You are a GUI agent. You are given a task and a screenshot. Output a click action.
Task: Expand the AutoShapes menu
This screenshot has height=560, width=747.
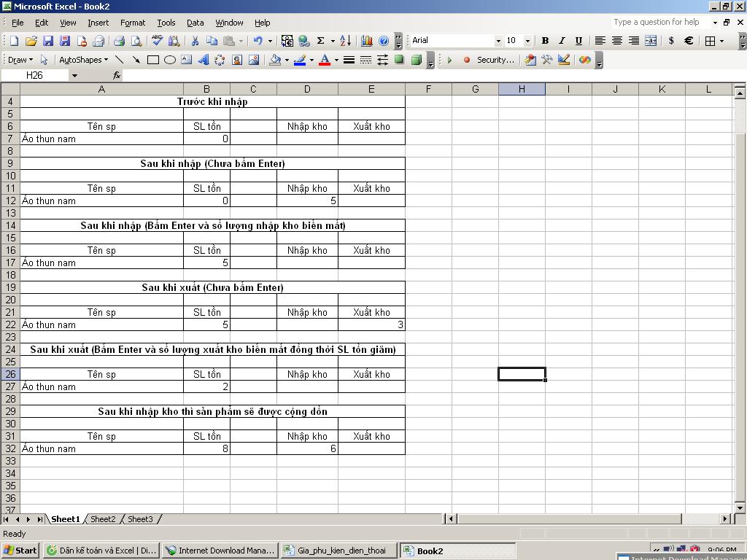(x=83, y=60)
